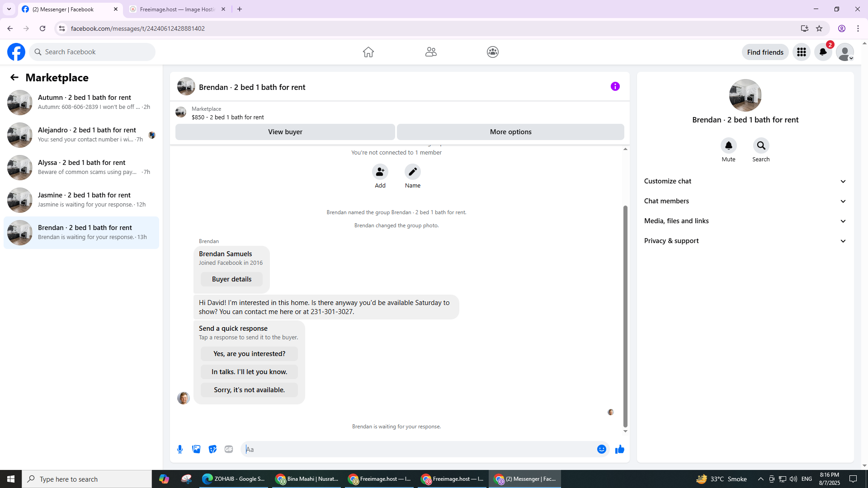Screen dimensions: 868x488
Task: Open Brendan's Buyer details
Action: point(231,279)
